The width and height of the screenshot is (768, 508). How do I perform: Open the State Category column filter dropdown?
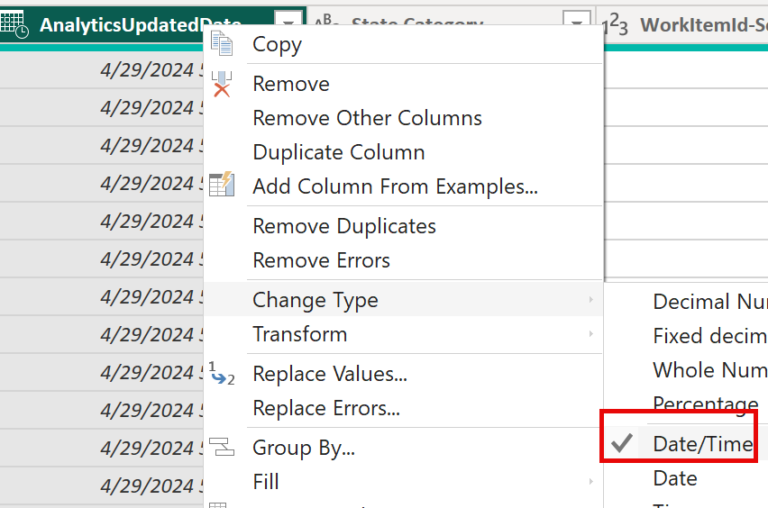coord(576,25)
